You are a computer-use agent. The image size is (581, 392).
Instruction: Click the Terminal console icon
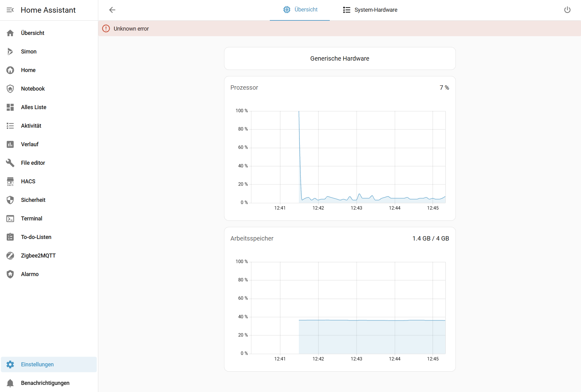pos(10,219)
